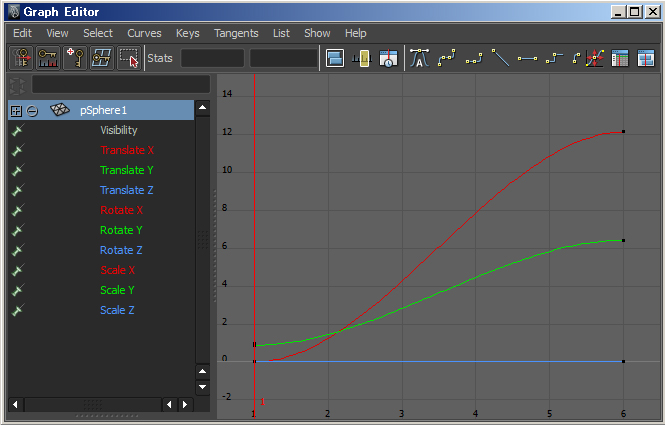This screenshot has height=425, width=665.
Task: Apply Clamped tangents icon
Action: (x=474, y=58)
